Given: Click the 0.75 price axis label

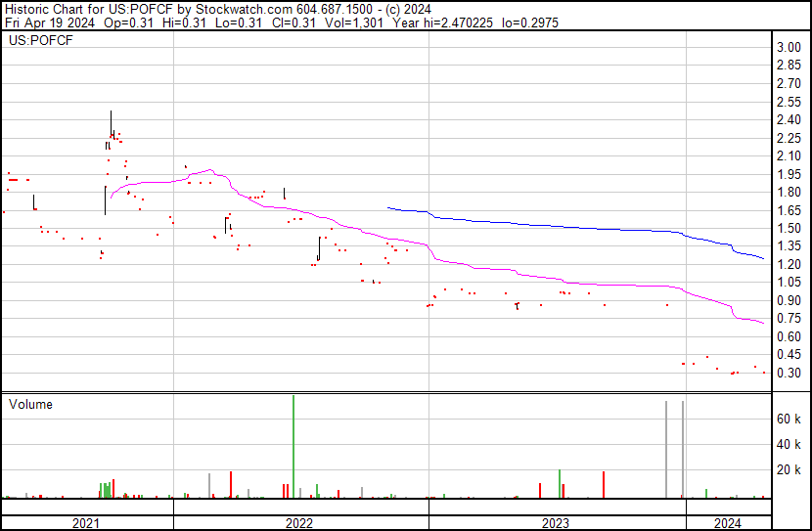Looking at the screenshot, I should [x=789, y=319].
